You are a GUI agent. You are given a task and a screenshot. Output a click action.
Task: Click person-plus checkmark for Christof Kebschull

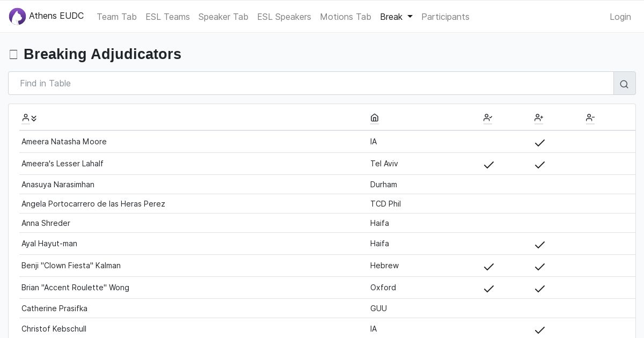pyautogui.click(x=540, y=330)
